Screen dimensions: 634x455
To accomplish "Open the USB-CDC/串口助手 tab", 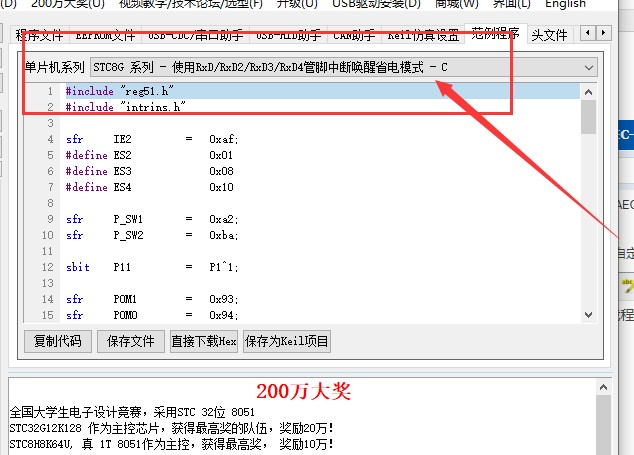I will point(196,35).
